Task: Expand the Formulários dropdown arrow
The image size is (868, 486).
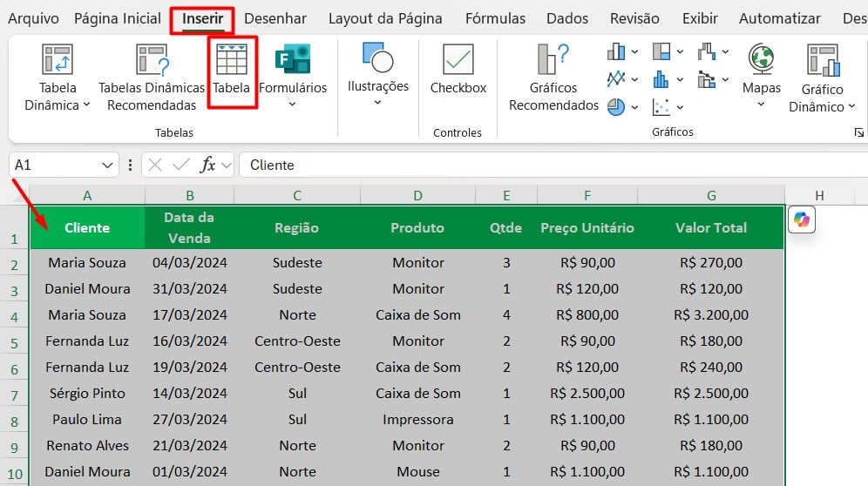Action: 292,104
